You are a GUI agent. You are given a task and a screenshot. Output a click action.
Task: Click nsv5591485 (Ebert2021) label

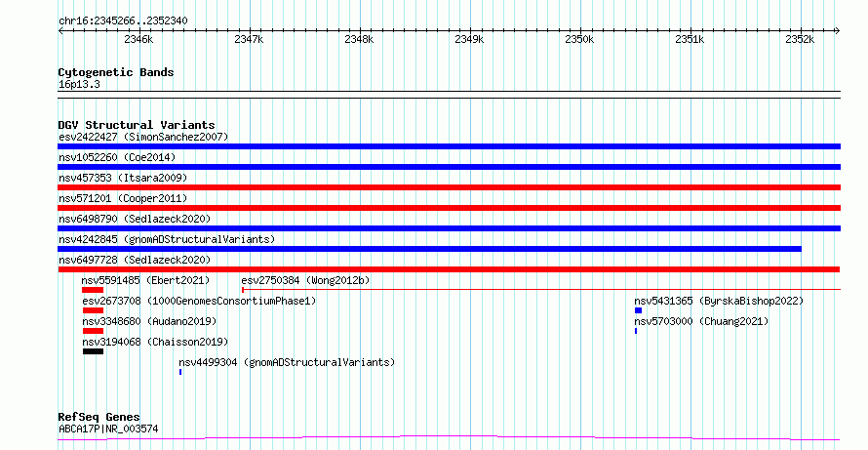tap(145, 280)
